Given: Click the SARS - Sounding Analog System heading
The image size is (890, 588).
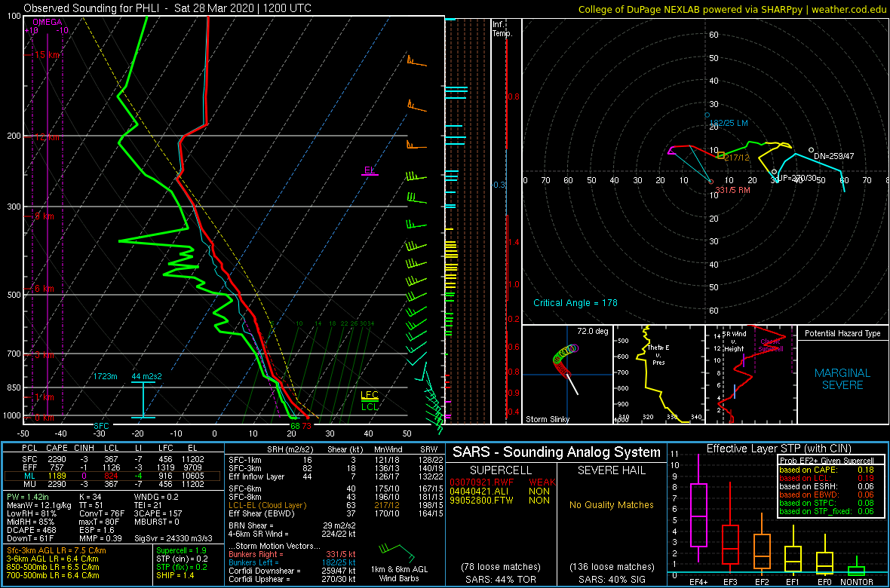Looking at the screenshot, I should click(x=557, y=453).
